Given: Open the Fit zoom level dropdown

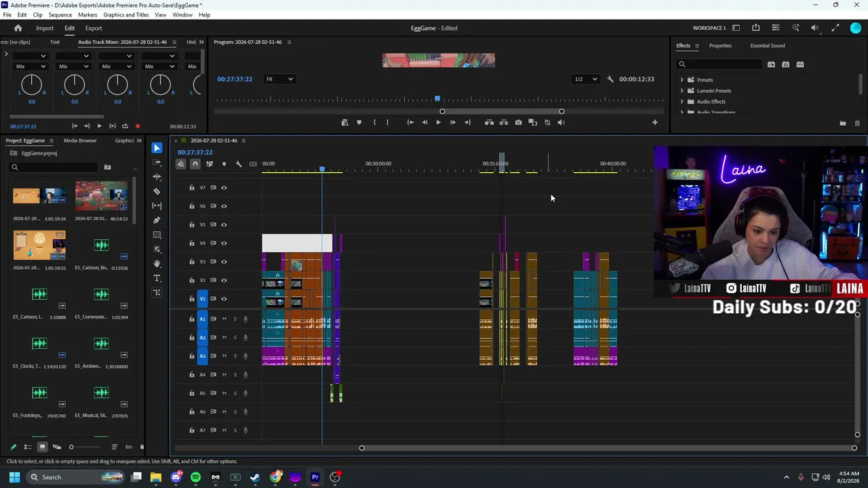Looking at the screenshot, I should coord(279,79).
